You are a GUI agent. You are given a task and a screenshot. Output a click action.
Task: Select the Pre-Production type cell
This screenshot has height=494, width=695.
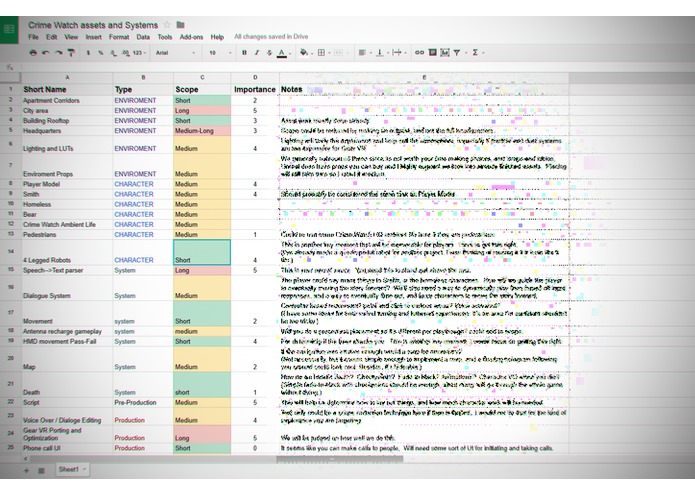pos(143,403)
